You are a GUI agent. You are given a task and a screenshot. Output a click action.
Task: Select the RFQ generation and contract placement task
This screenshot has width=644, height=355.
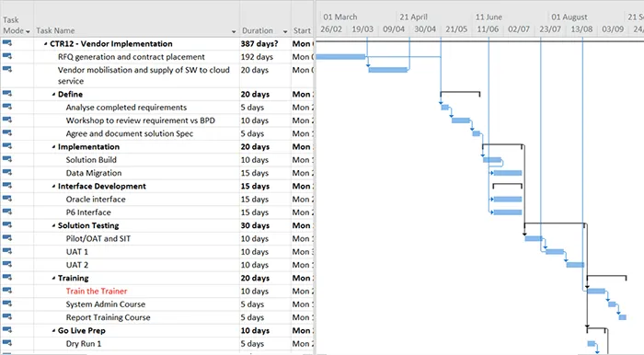click(x=132, y=57)
